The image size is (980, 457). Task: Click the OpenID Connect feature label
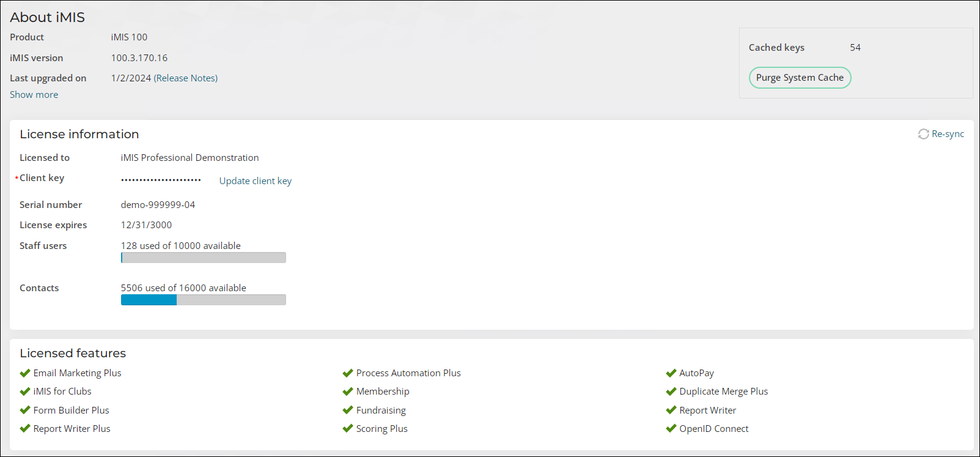[x=714, y=429]
